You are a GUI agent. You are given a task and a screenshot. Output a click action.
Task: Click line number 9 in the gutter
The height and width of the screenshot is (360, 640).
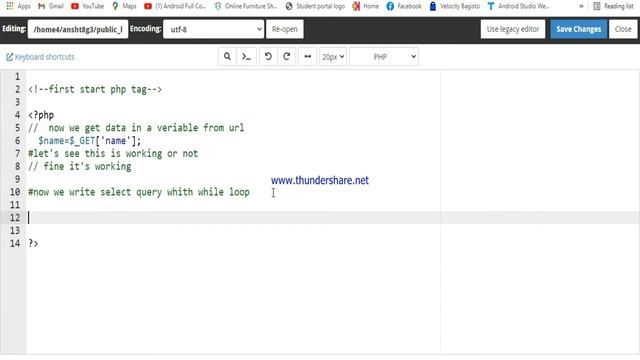pos(17,179)
